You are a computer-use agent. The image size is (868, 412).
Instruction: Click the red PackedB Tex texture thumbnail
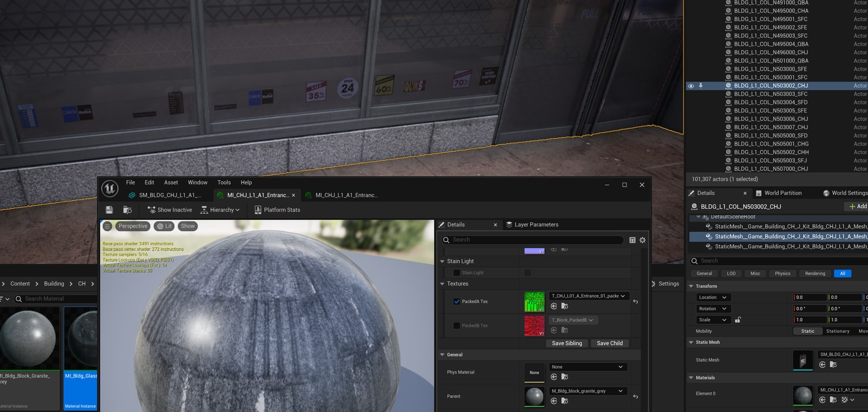tap(534, 326)
